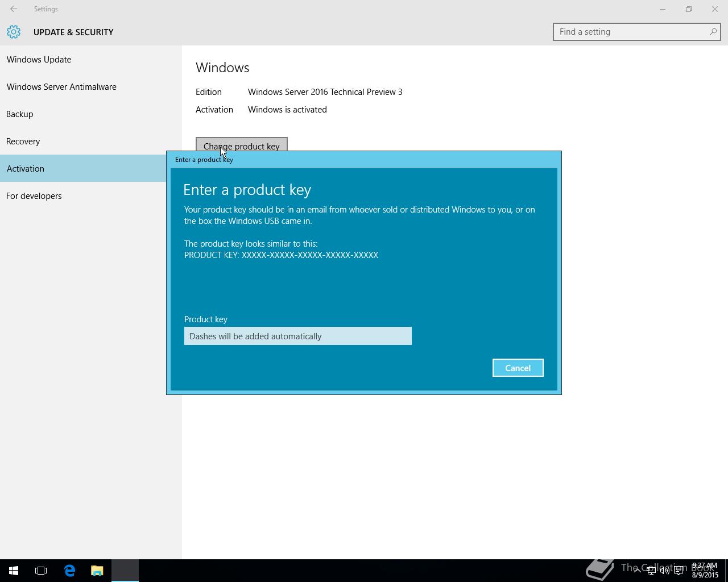Open File Explorer from taskbar
728x582 pixels.
(97, 571)
